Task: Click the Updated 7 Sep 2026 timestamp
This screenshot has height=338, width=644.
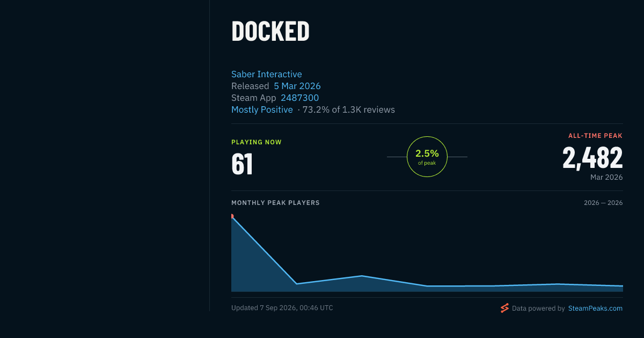Action: [282, 308]
